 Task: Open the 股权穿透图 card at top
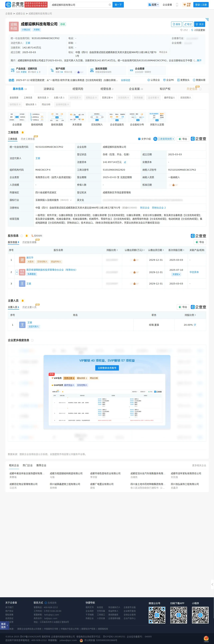(107, 70)
